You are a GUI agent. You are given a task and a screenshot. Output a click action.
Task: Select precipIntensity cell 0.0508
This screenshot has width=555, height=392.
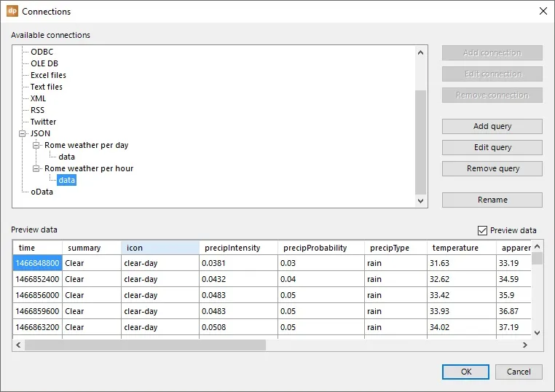239,327
